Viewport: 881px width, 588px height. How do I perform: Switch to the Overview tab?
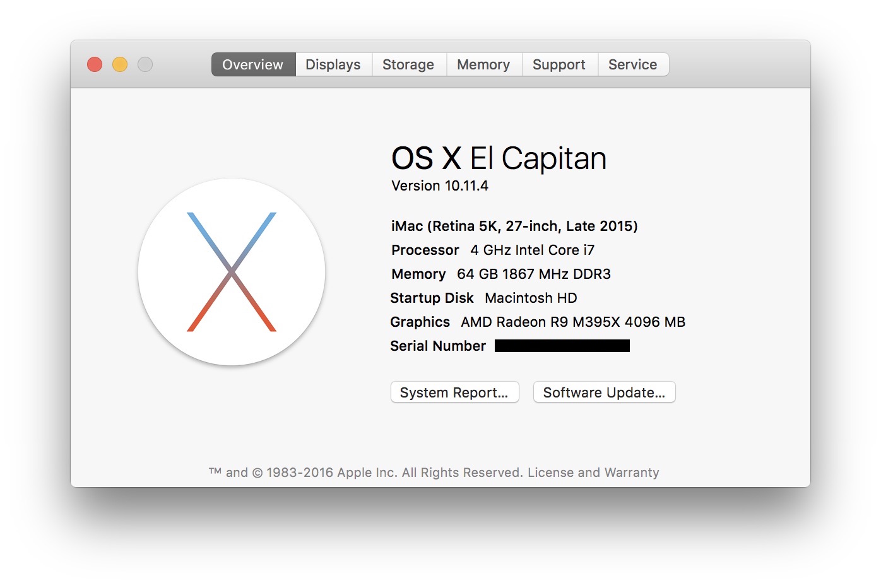[253, 64]
